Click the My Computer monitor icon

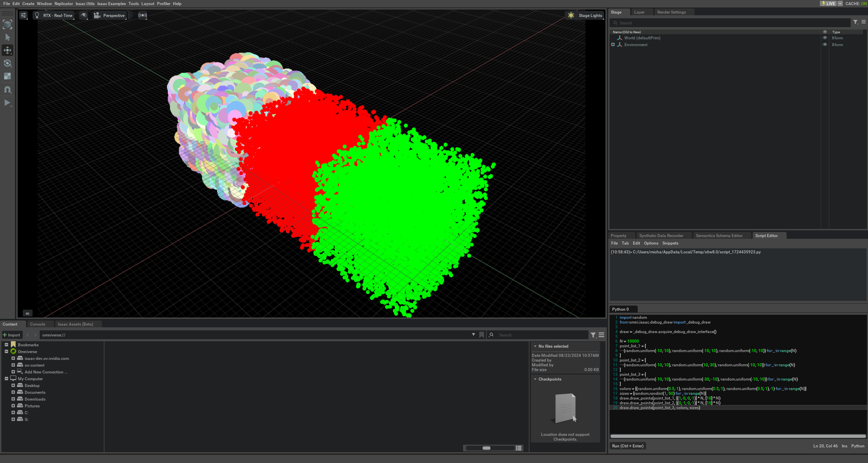(13, 379)
